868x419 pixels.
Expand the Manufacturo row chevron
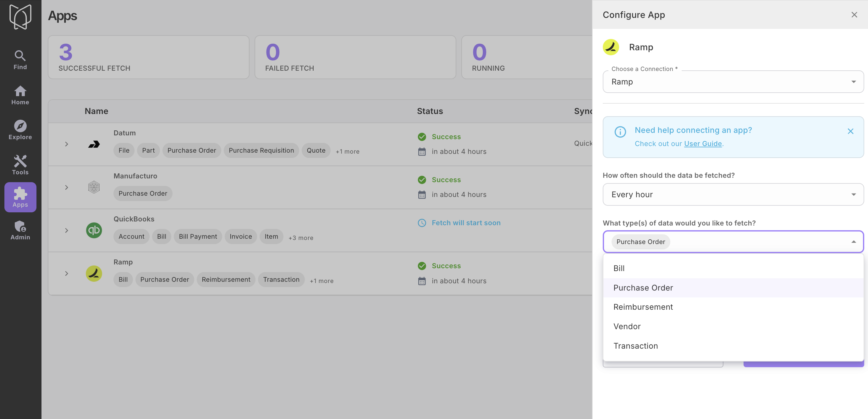point(66,187)
